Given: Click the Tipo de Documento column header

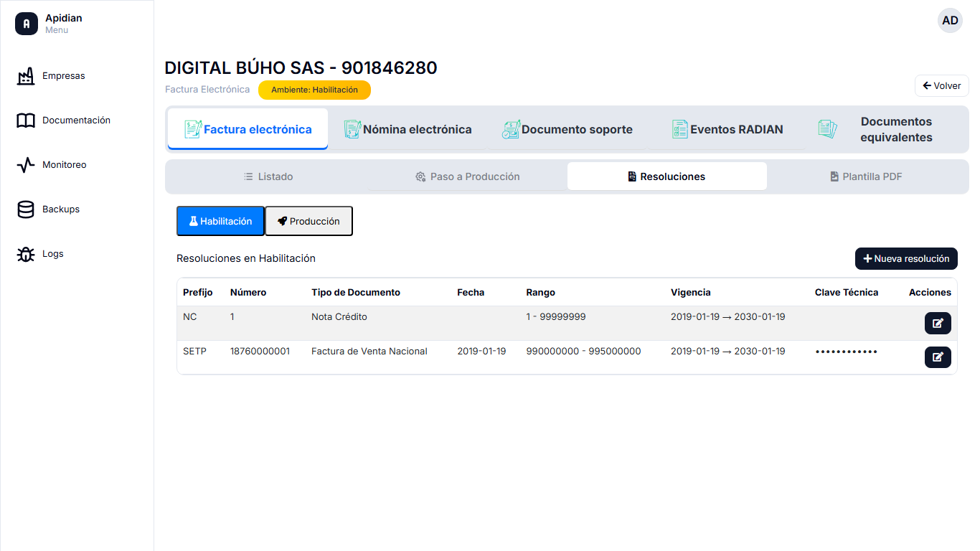Looking at the screenshot, I should tap(356, 292).
